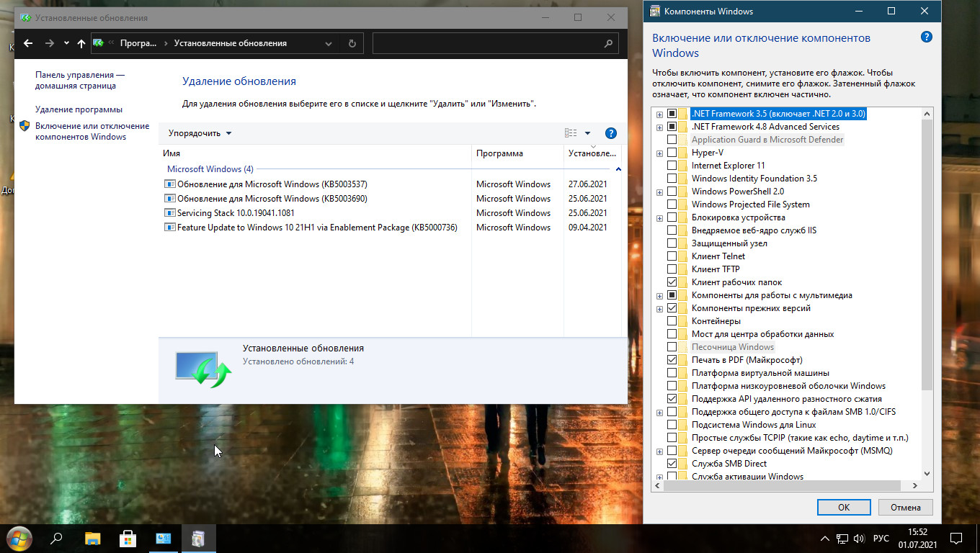The height and width of the screenshot is (553, 980).
Task: Click the Back arrow in Installed Updates
Action: tap(28, 43)
